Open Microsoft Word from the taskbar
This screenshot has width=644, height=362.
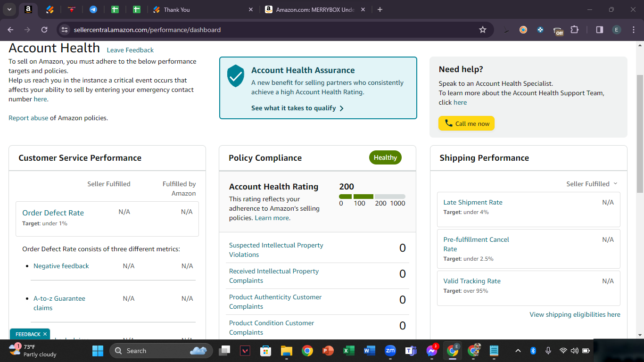click(369, 351)
